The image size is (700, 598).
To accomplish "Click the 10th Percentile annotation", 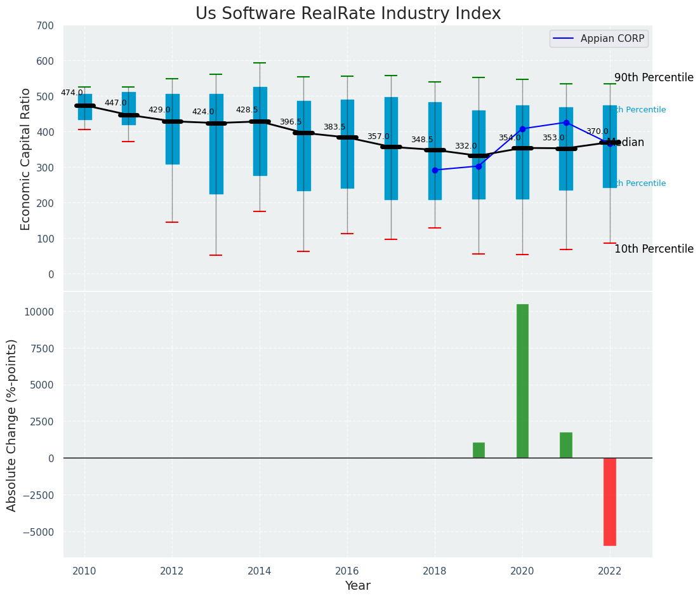I will click(654, 249).
